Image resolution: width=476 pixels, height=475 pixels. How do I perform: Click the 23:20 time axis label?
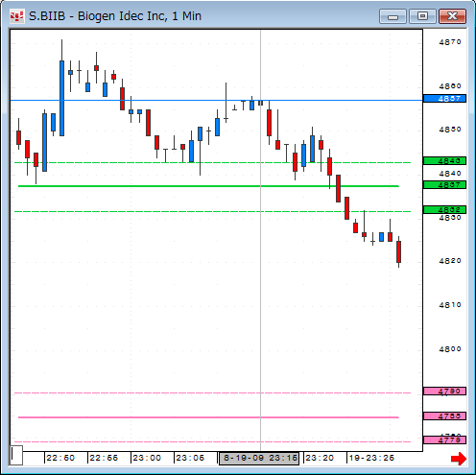pyautogui.click(x=320, y=458)
